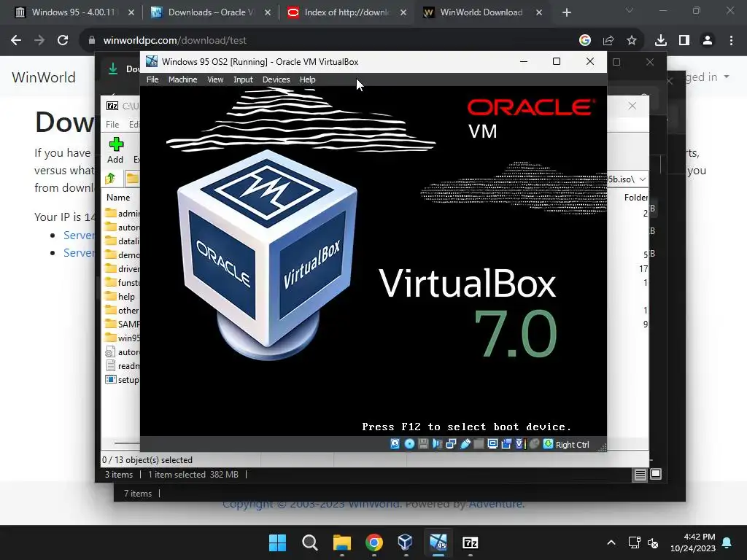Open Windows Start menu
Image resolution: width=747 pixels, height=560 pixels.
277,542
